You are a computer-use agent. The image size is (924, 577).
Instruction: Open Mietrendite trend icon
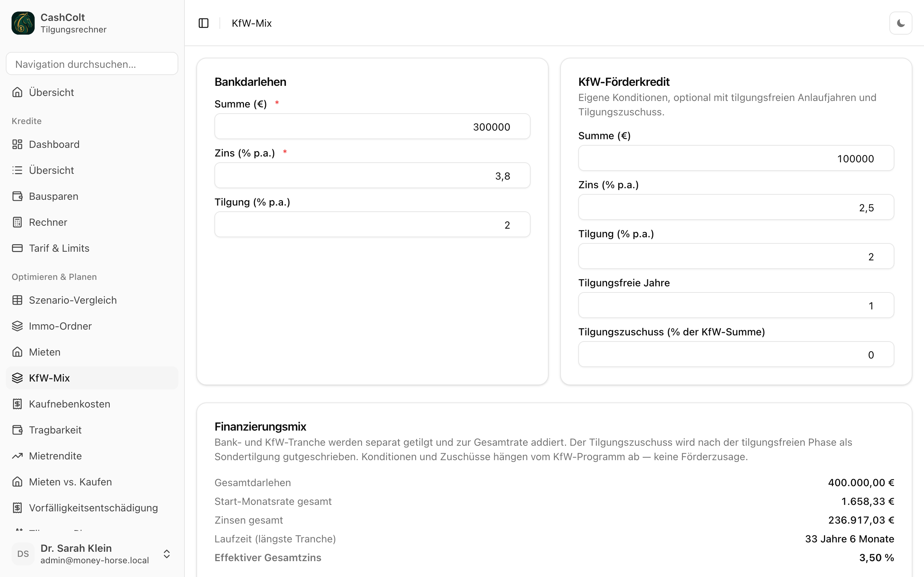coord(17,455)
